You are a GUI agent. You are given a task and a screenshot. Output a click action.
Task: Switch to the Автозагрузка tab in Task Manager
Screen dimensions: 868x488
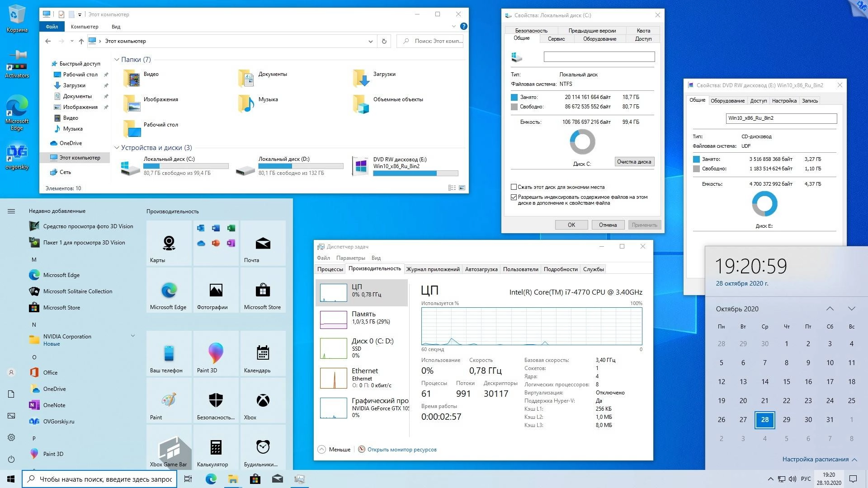(481, 269)
